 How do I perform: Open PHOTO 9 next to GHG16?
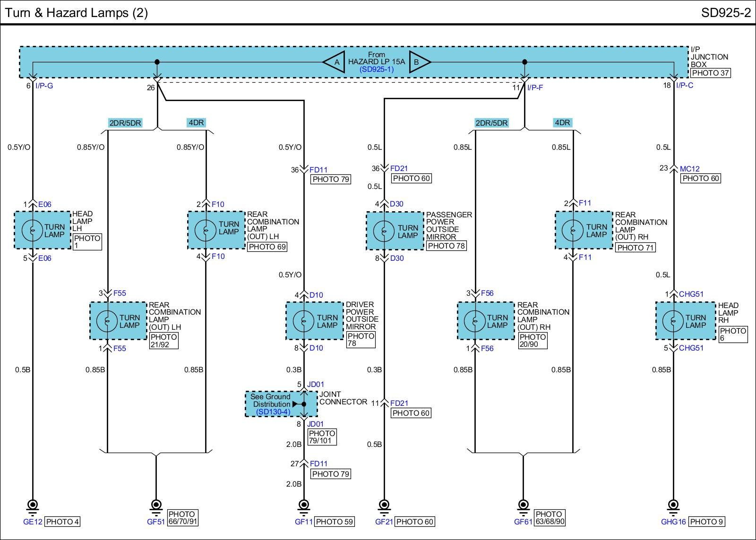pos(706,522)
